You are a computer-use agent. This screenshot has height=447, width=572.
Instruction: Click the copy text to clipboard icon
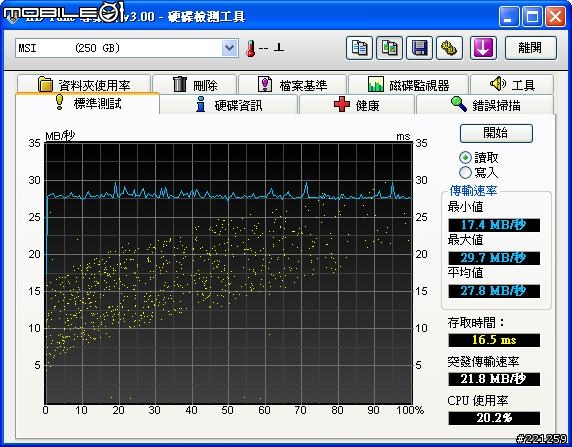[359, 48]
